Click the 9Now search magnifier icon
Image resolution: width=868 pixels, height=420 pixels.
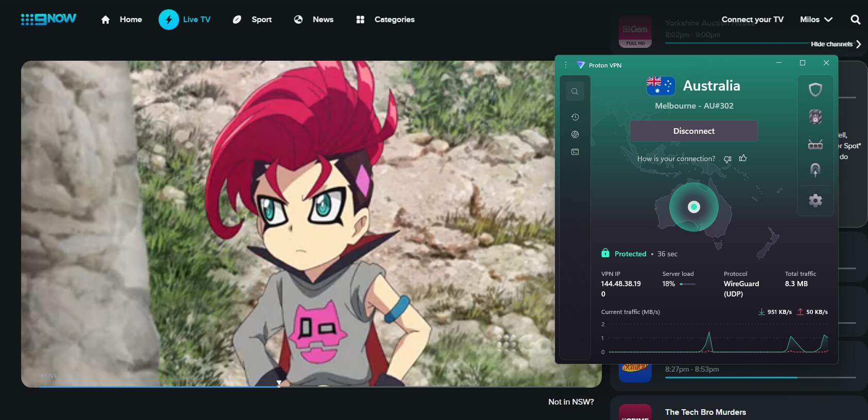(855, 20)
